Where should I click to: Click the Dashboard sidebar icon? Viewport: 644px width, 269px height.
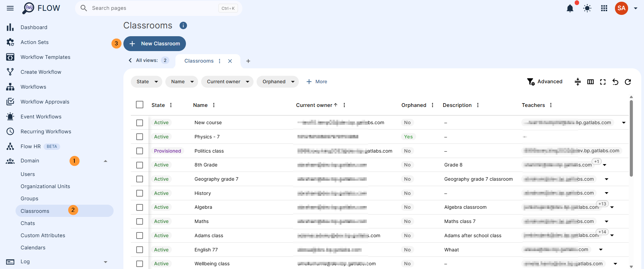[x=10, y=27]
